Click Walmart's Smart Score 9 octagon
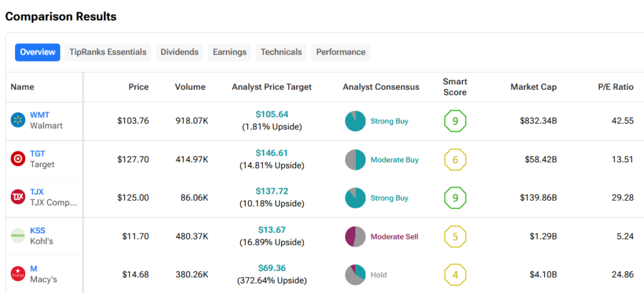This screenshot has height=293, width=644. (x=455, y=121)
